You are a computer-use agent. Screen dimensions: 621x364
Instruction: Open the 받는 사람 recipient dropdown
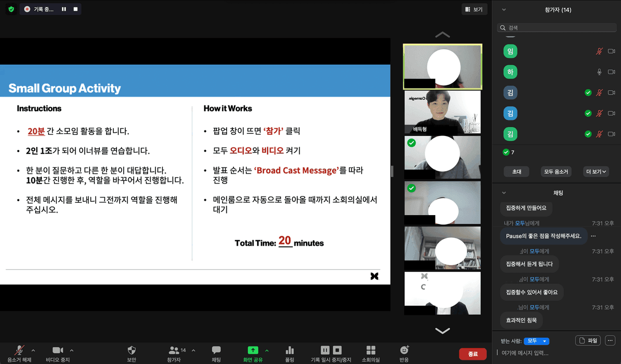[537, 340]
